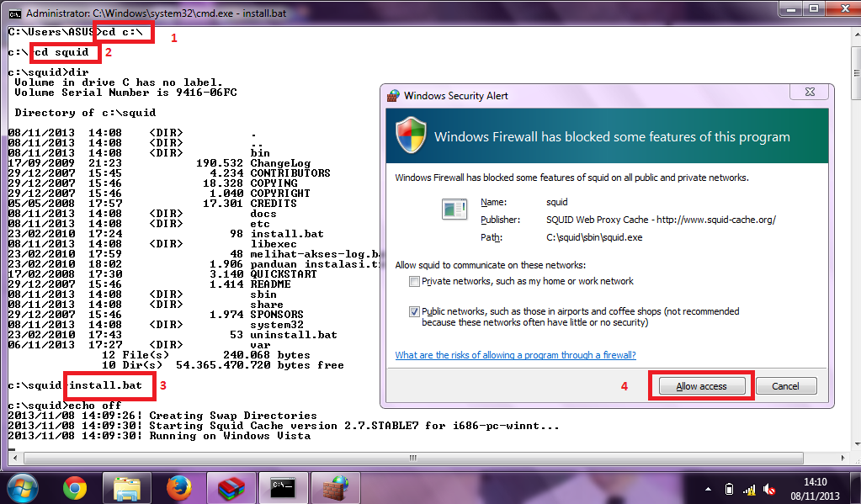Open Windows Firewall taskbar icon
The image size is (861, 504).
point(336,488)
